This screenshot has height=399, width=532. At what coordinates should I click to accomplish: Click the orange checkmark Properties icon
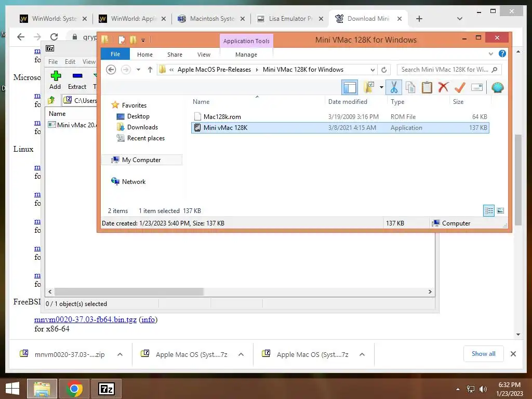pyautogui.click(x=460, y=87)
